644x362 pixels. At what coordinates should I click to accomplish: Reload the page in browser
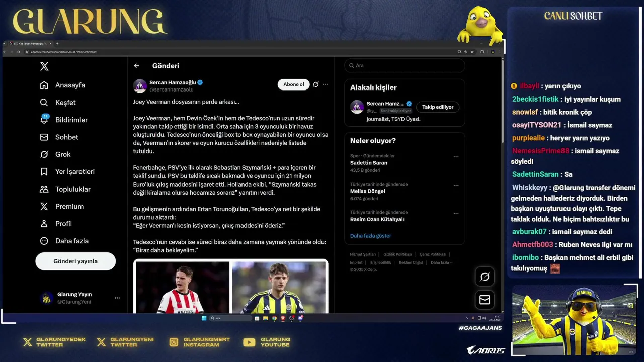click(19, 52)
